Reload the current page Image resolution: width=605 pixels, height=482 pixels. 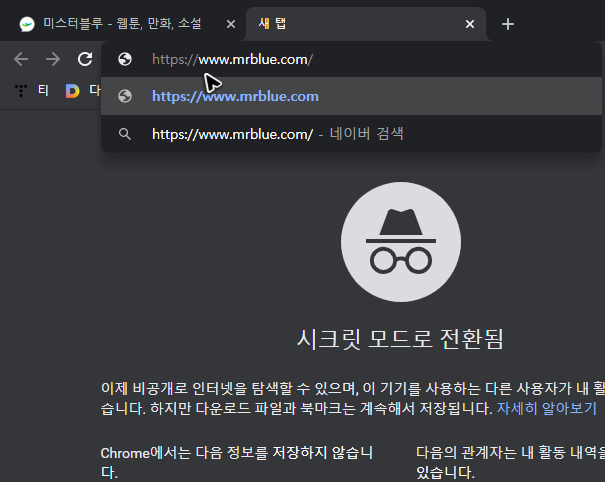[85, 59]
